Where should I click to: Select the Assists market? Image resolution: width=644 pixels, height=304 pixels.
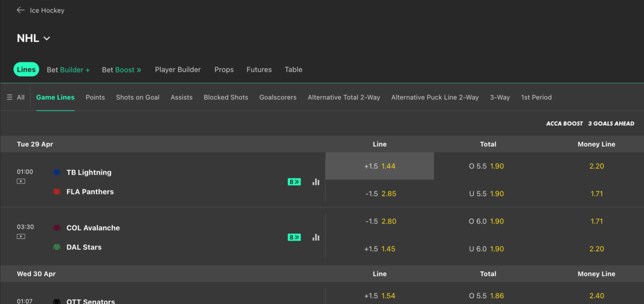pyautogui.click(x=181, y=97)
